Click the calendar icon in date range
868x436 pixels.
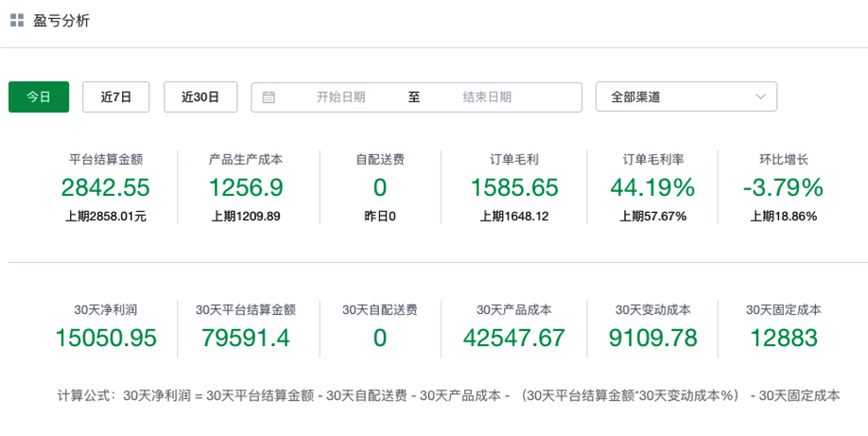pos(269,97)
